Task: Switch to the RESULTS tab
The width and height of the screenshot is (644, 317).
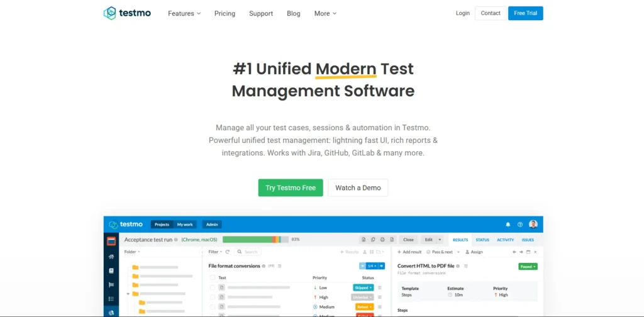Action: click(460, 240)
